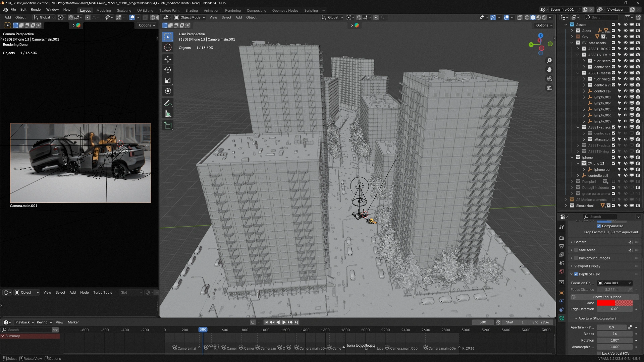Expand the Safe Areas panel
Image resolution: width=644 pixels, height=362 pixels.
pos(572,250)
